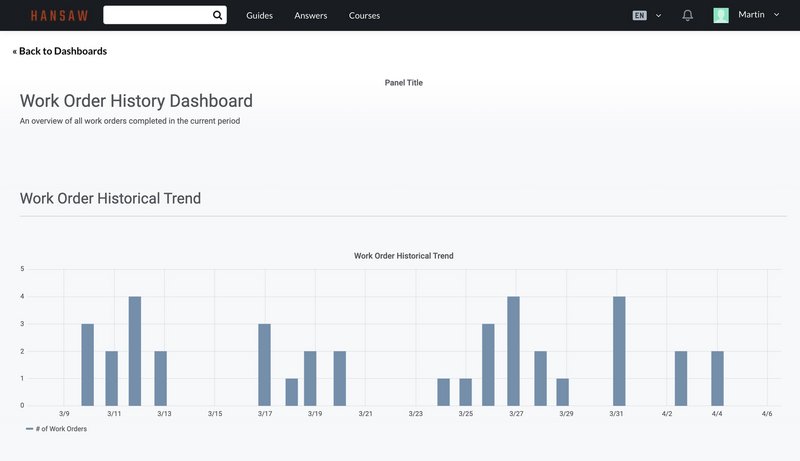Click the bar above 3/17
The image size is (800, 461).
click(264, 365)
